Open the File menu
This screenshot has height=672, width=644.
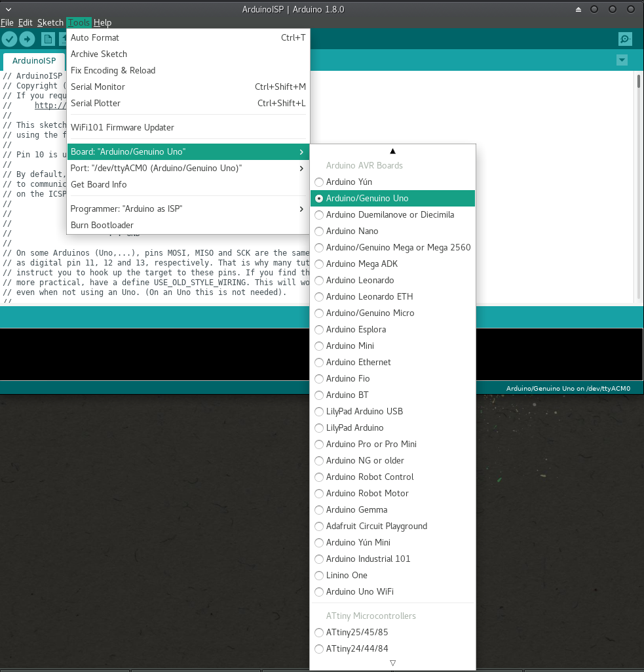click(x=7, y=22)
